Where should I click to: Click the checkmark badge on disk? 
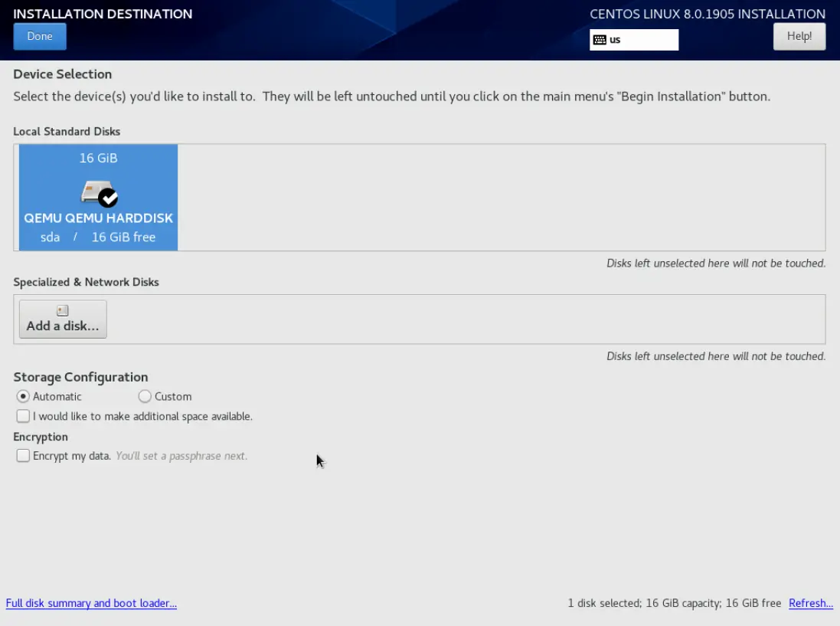tap(109, 198)
